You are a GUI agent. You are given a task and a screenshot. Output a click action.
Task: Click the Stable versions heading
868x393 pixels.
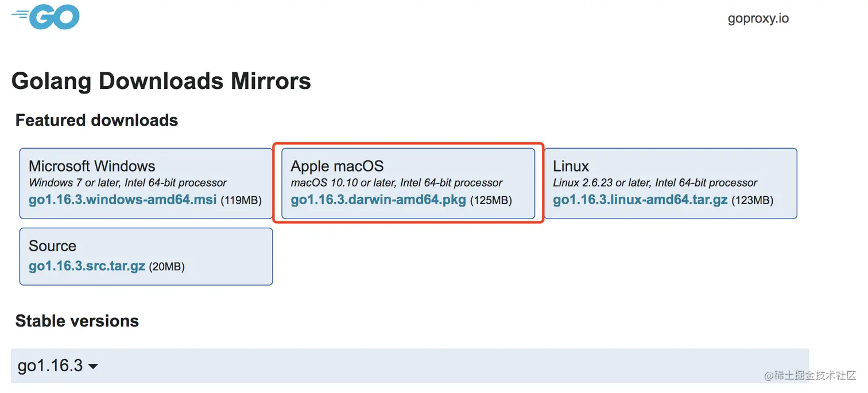point(77,321)
